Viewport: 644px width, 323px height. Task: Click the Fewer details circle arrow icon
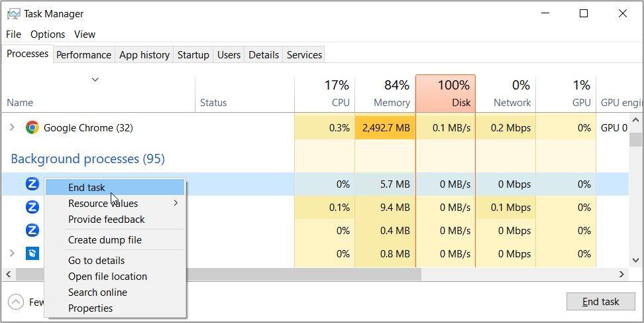tap(15, 302)
